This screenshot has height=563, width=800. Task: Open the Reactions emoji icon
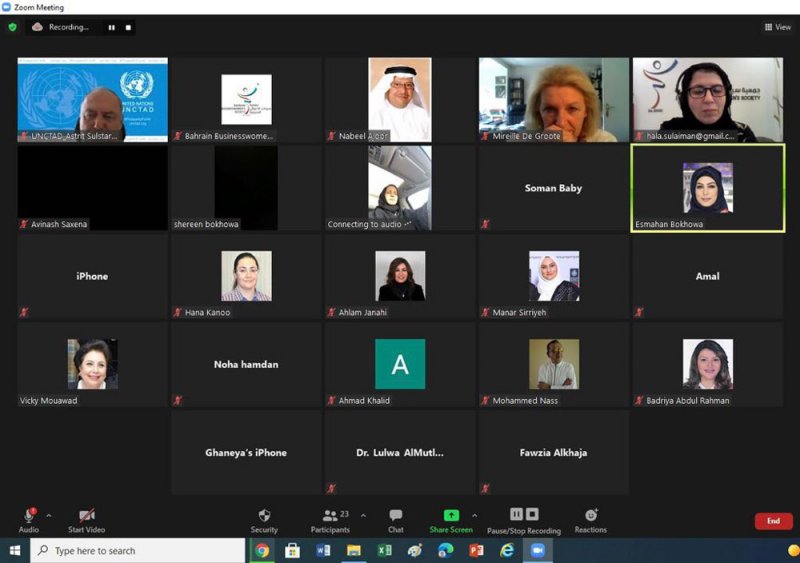click(x=591, y=515)
